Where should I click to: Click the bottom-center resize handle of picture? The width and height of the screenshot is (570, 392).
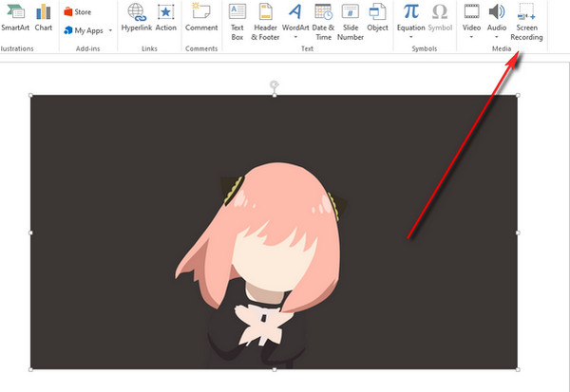[275, 369]
